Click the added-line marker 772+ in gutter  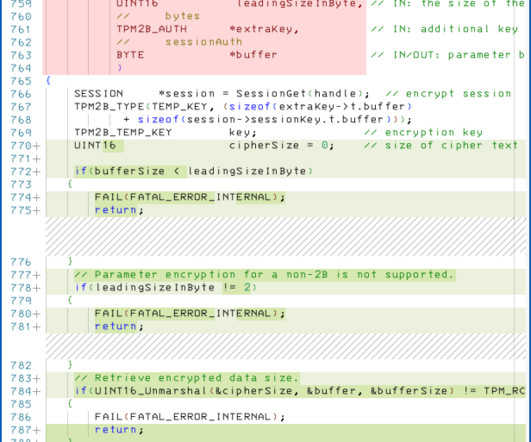25,171
